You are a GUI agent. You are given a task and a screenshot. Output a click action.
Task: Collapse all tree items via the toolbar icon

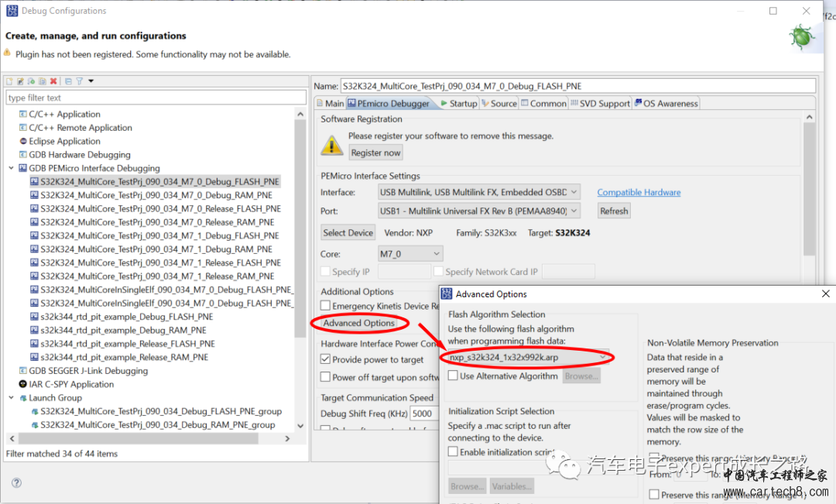68,81
